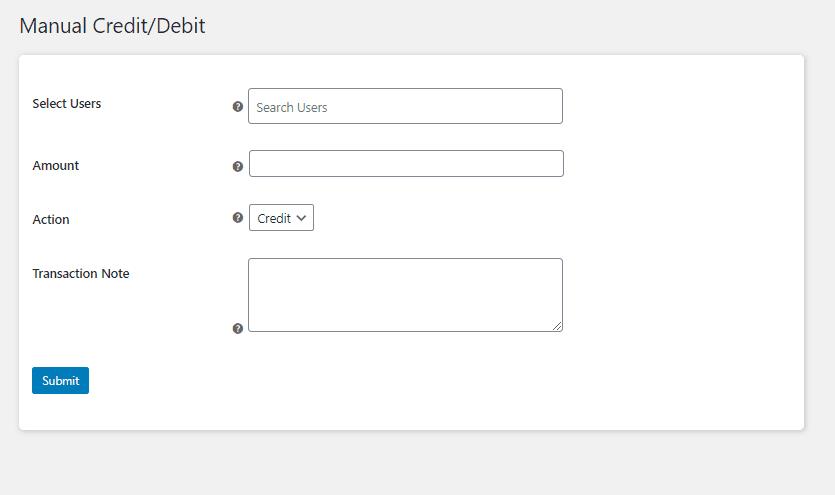Click the help icon beside Select Users
Viewport: 835px width, 495px height.
click(x=238, y=106)
